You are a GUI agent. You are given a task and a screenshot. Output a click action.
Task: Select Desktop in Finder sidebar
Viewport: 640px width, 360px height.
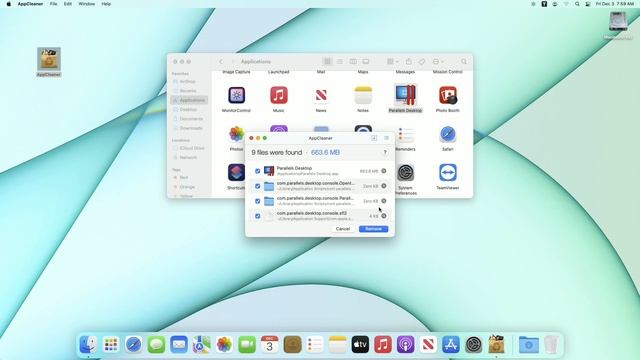[189, 109]
